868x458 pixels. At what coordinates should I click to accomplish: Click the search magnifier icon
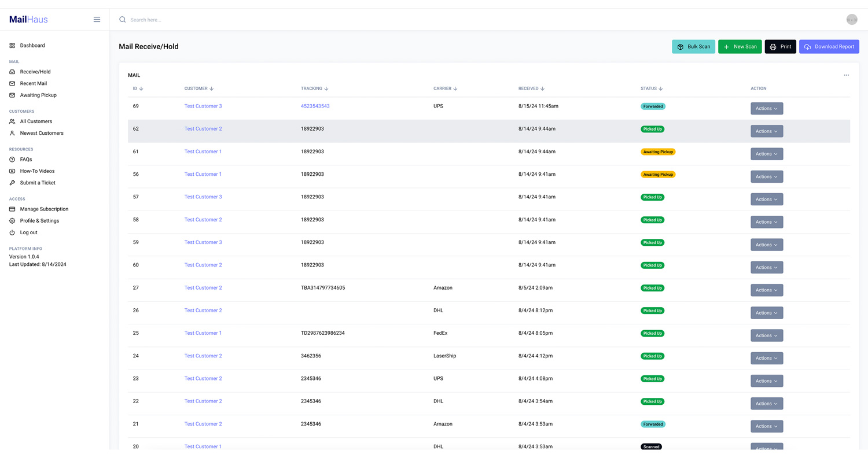pos(122,20)
